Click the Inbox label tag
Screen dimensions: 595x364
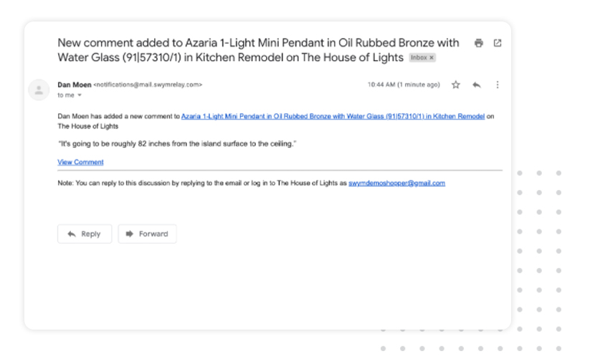[419, 57]
